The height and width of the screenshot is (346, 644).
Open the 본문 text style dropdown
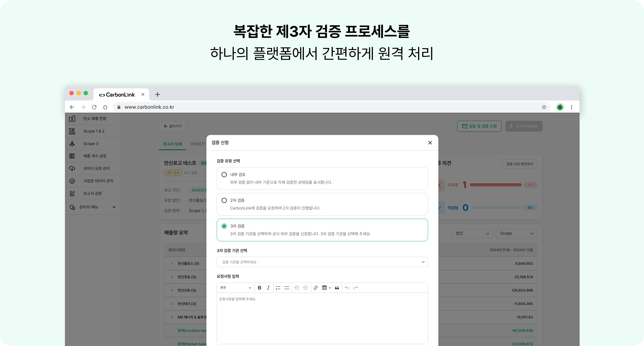tap(235, 288)
